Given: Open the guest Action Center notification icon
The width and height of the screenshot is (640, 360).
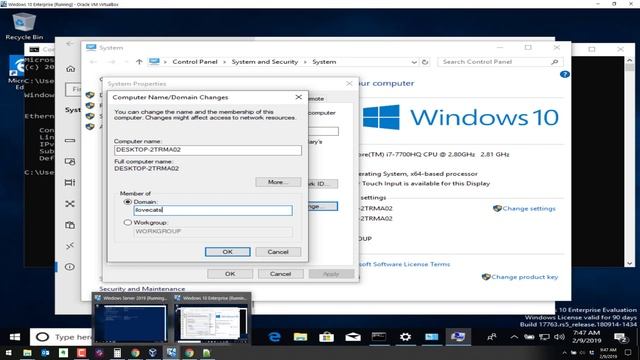Looking at the screenshot, I should click(x=621, y=338).
